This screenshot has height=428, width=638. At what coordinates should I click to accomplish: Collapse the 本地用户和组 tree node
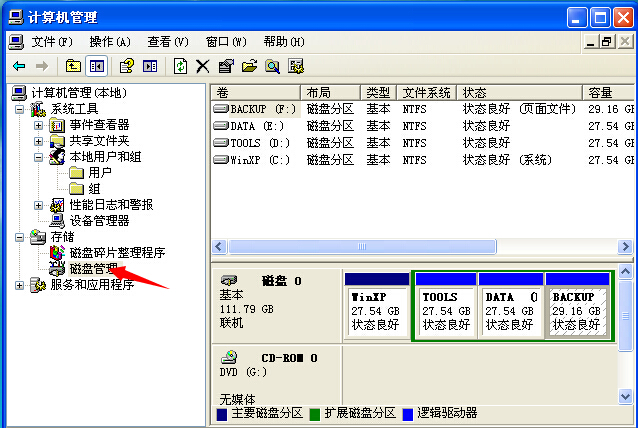[39, 157]
